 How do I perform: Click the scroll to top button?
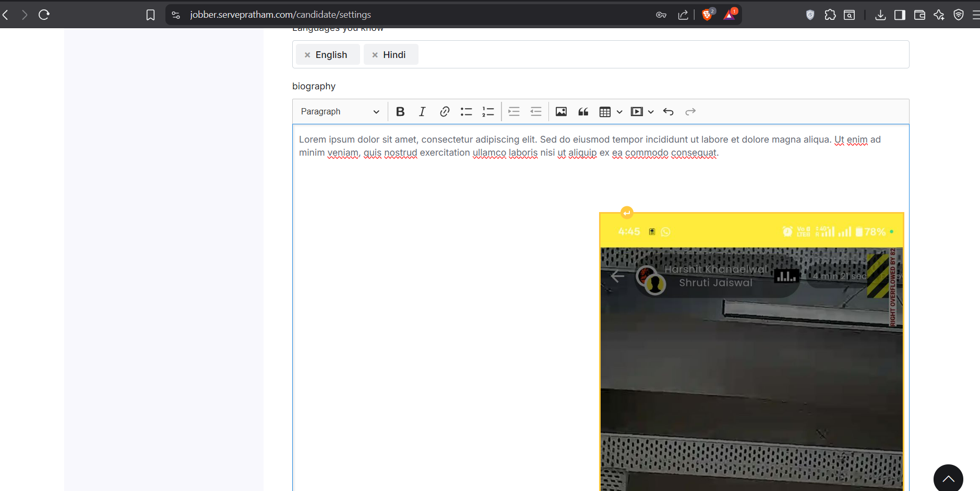pyautogui.click(x=948, y=478)
